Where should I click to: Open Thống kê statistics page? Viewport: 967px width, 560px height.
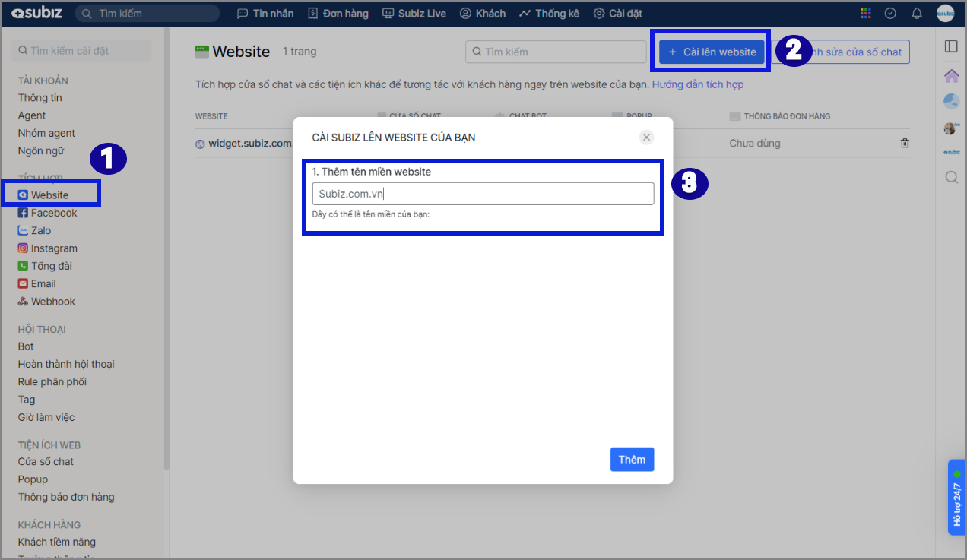coord(549,14)
